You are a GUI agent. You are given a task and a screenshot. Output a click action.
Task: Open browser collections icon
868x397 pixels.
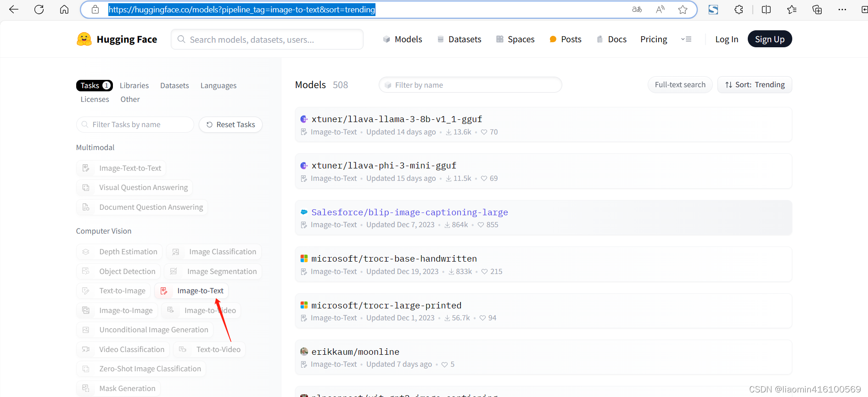click(x=817, y=10)
